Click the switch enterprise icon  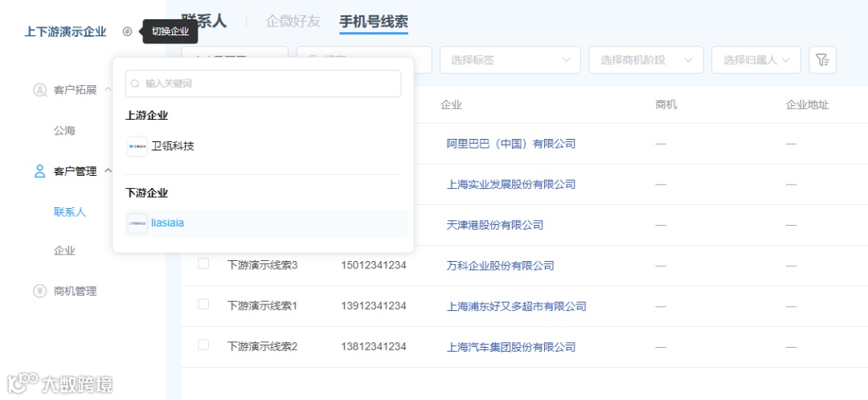coord(127,31)
